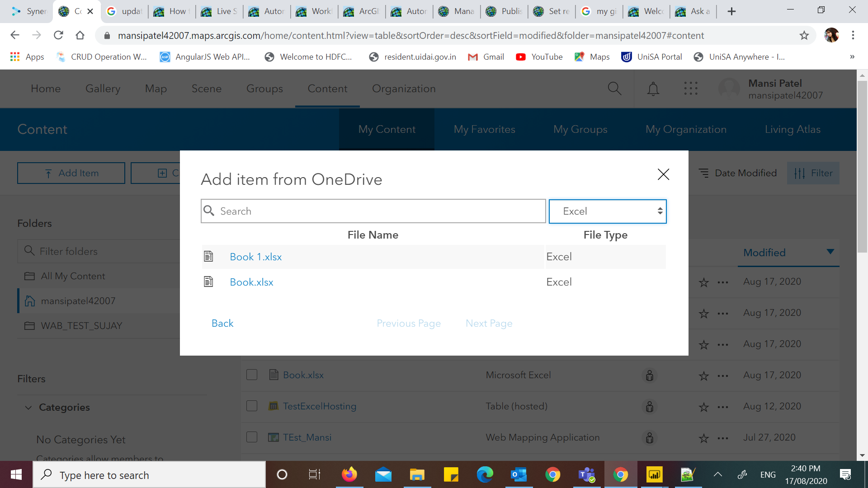868x488 pixels.
Task: Reload the page in Chrome
Action: click(58, 35)
